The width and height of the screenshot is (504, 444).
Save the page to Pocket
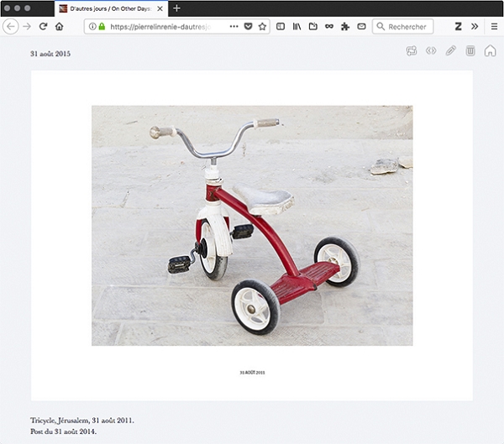coord(248,27)
